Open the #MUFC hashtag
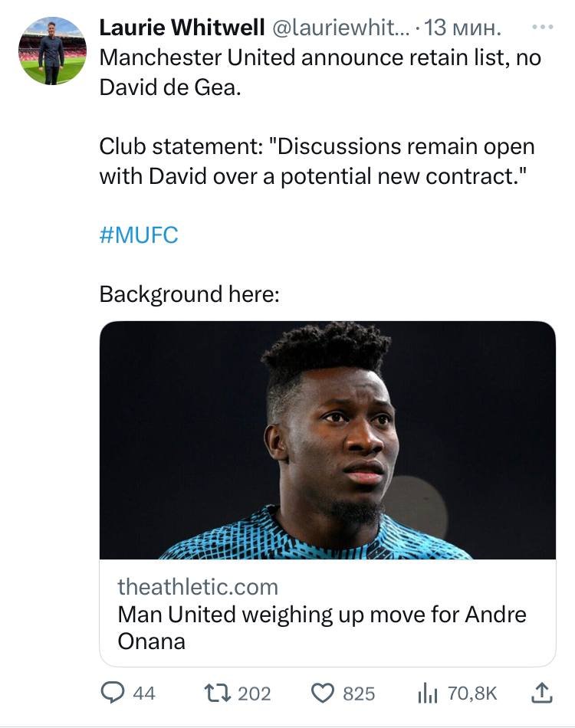Viewport: 575px width, 728px height. (x=139, y=234)
